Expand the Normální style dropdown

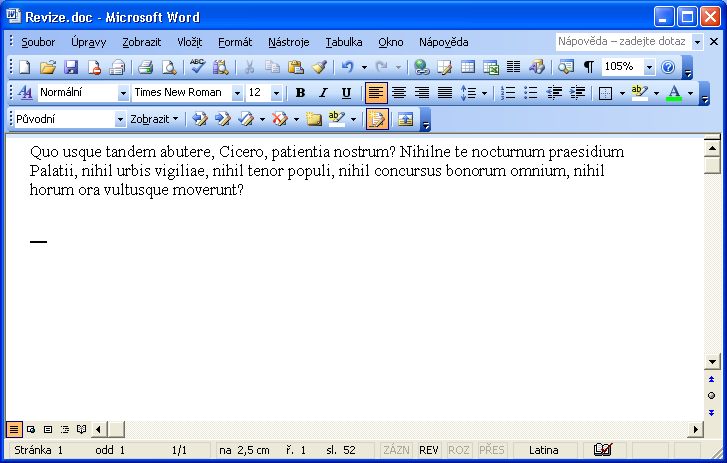click(x=123, y=93)
